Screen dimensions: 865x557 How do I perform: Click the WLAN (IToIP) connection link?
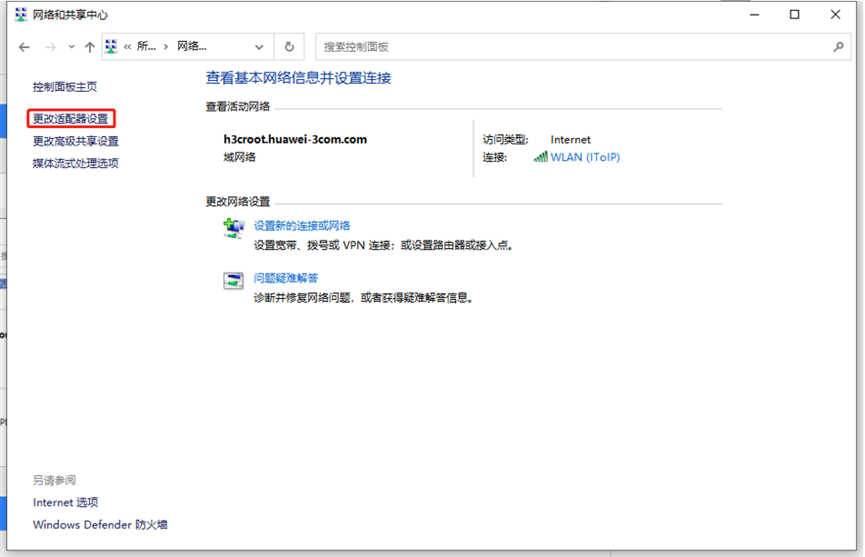pyautogui.click(x=585, y=157)
